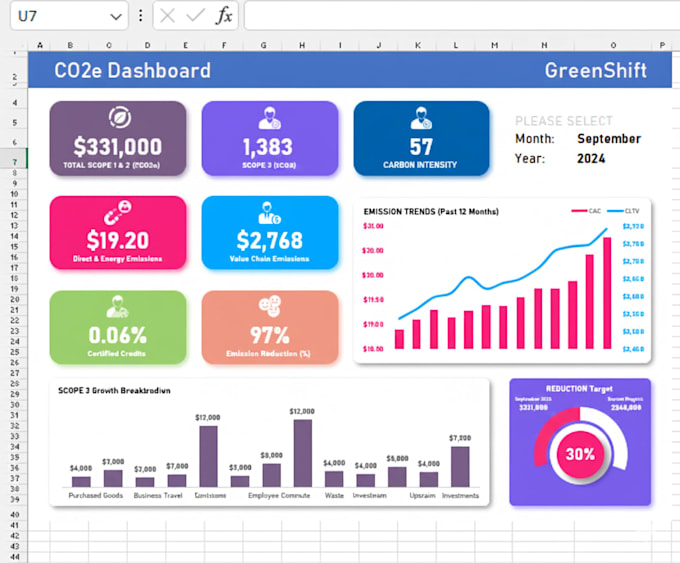Click the Business Travel axis label

click(158, 495)
